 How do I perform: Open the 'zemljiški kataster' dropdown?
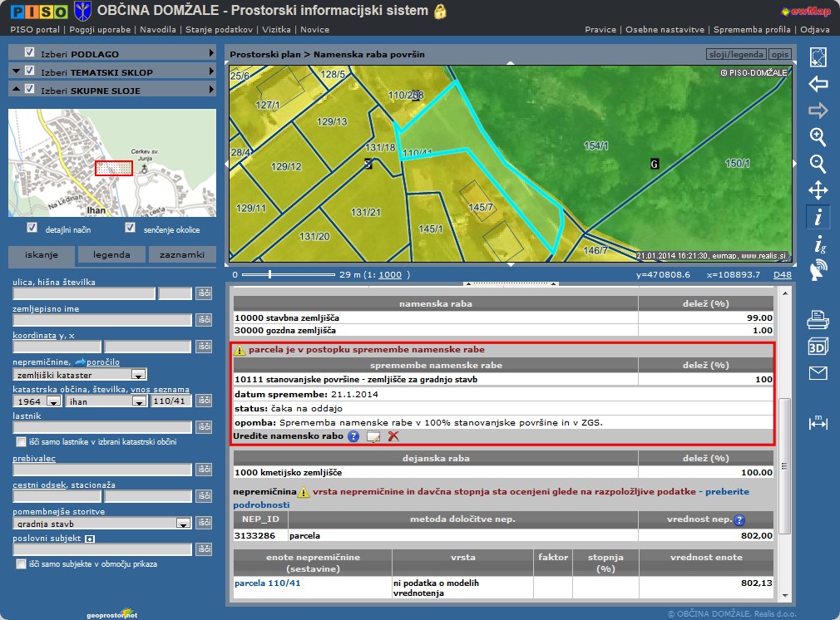pyautogui.click(x=139, y=376)
